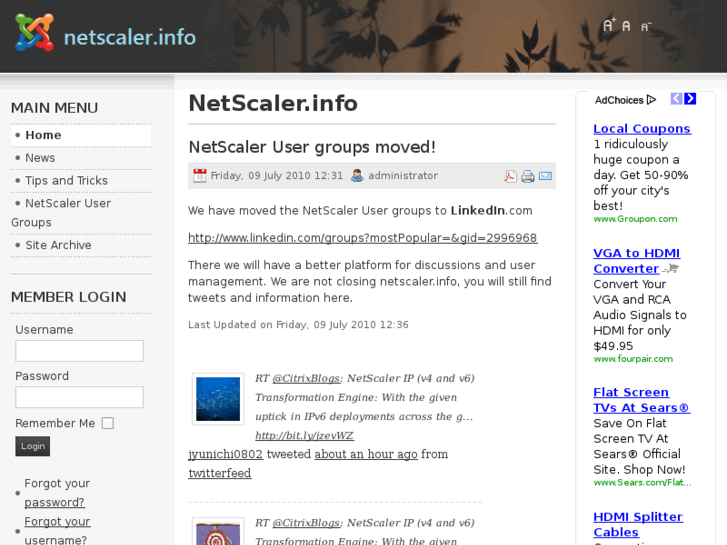Viewport: 727px width, 545px height.
Task: Click the second tweet's target avatar thumbnail
Action: pyautogui.click(x=218, y=532)
